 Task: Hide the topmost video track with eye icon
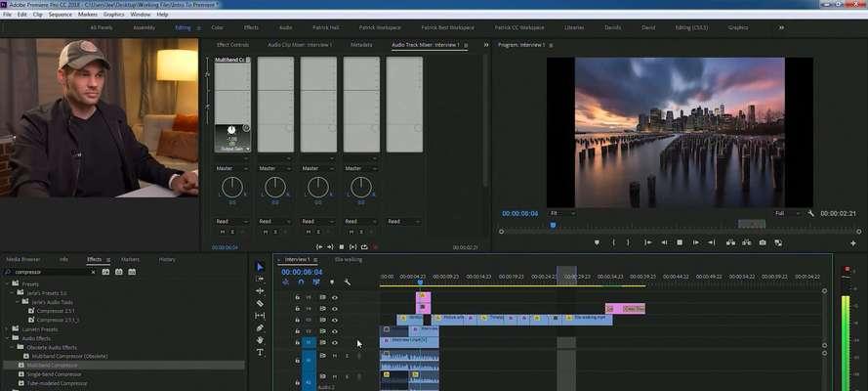(x=334, y=297)
